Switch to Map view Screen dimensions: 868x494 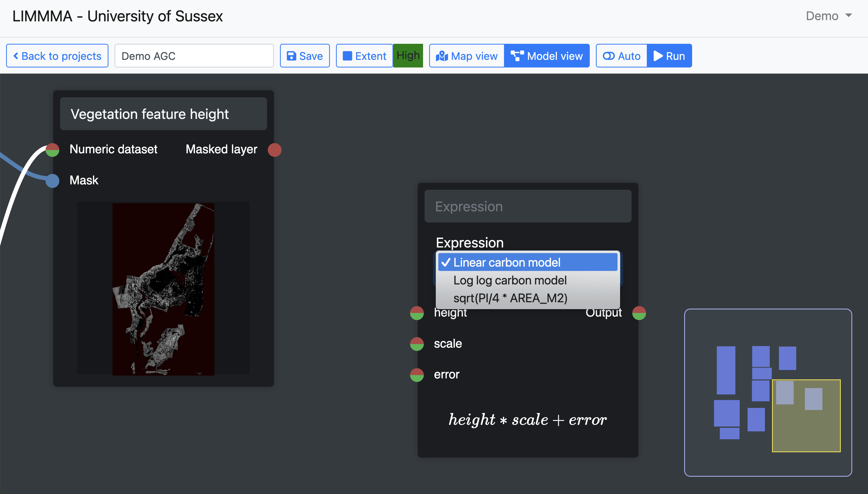pos(467,56)
